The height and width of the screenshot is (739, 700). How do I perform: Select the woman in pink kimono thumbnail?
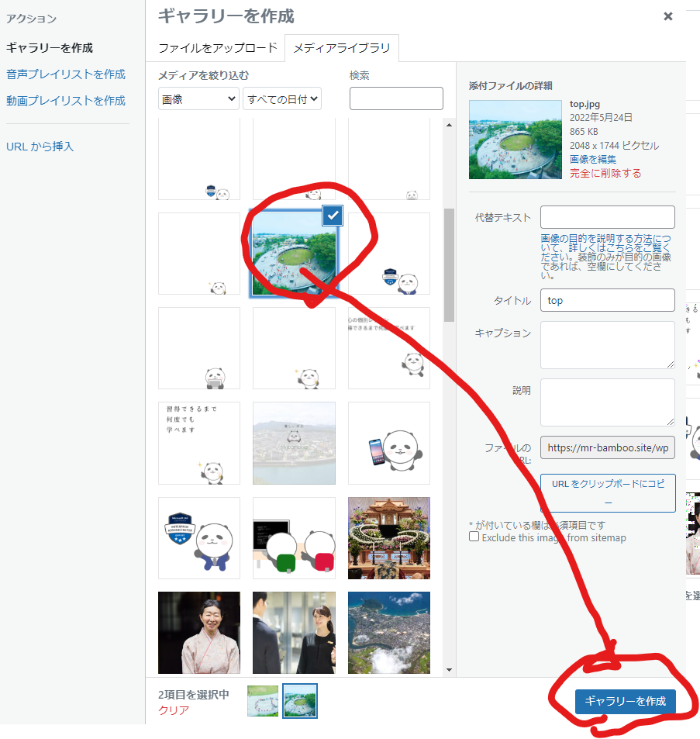(199, 633)
